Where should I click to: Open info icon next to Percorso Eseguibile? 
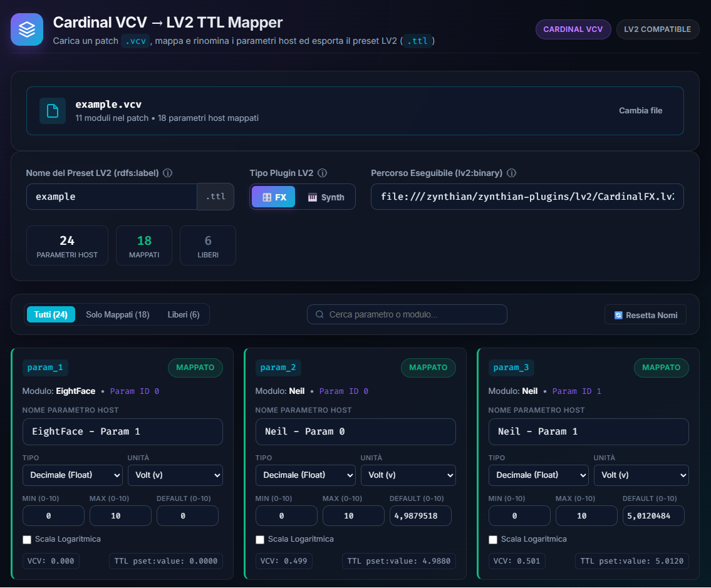click(x=512, y=173)
